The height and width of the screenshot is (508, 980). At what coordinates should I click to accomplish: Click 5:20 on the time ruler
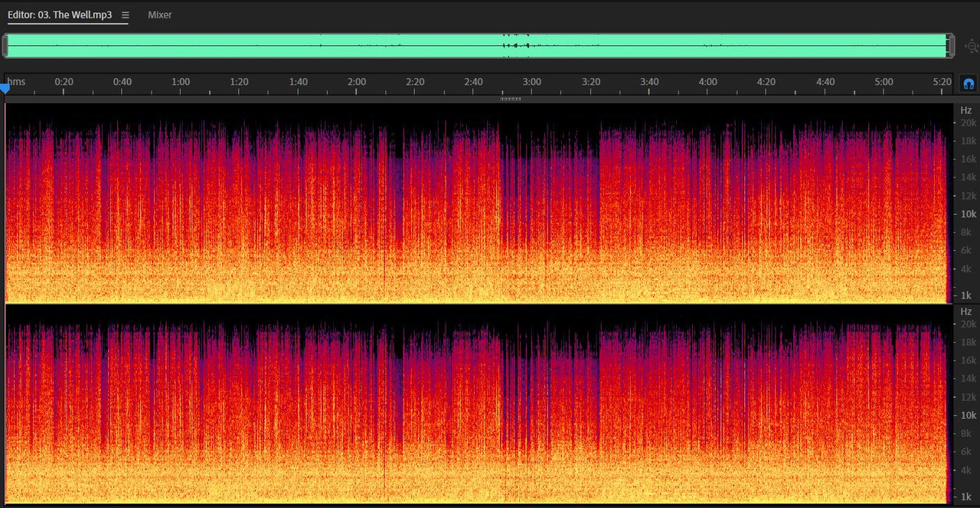click(x=942, y=82)
